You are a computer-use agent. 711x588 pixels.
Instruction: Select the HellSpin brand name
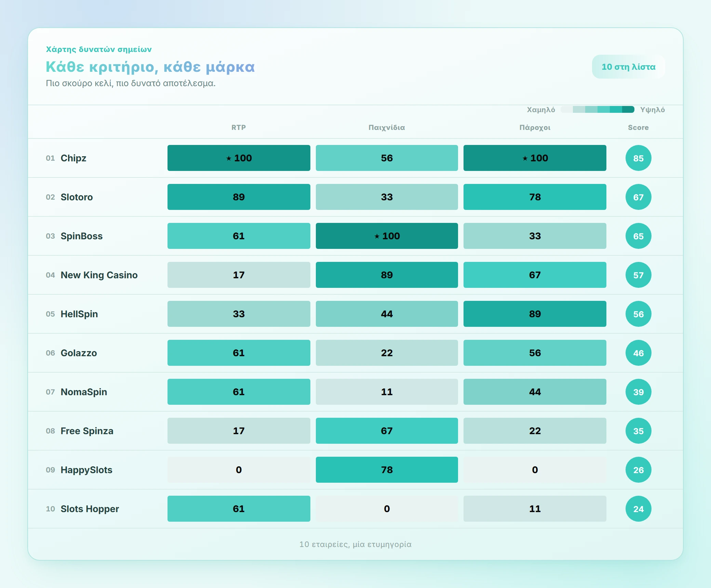coord(79,314)
